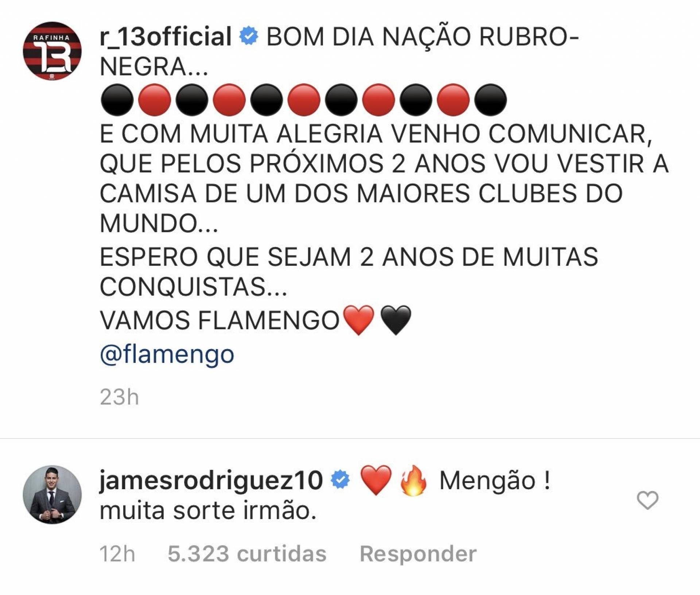The width and height of the screenshot is (700, 595).
Task: Open jamesrodriguez10 profile photo
Action: pyautogui.click(x=52, y=495)
